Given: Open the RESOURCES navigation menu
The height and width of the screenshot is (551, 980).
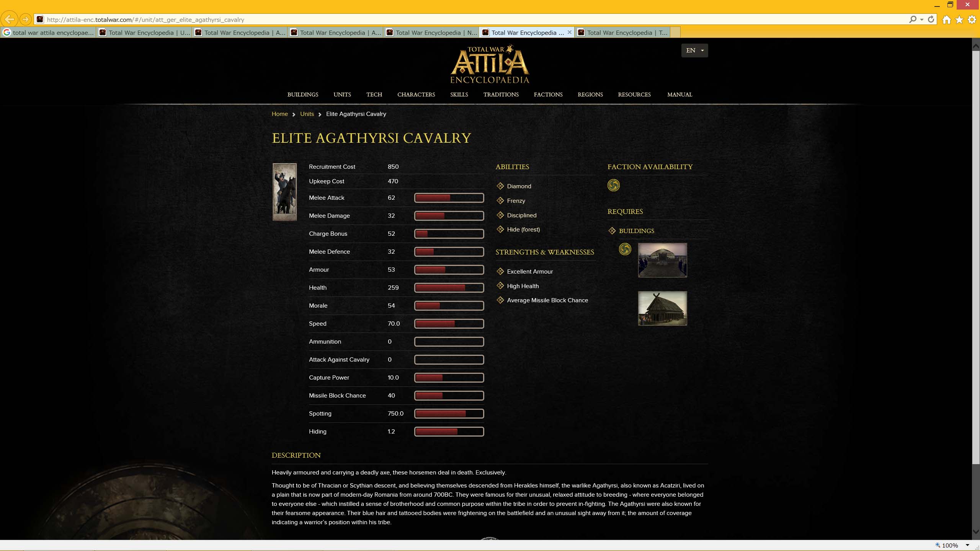Looking at the screenshot, I should point(634,95).
